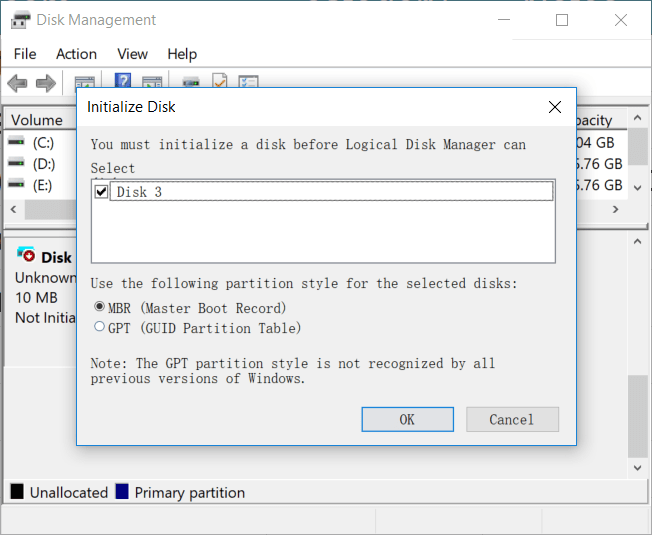Open the View menu
The width and height of the screenshot is (652, 535).
click(x=133, y=54)
